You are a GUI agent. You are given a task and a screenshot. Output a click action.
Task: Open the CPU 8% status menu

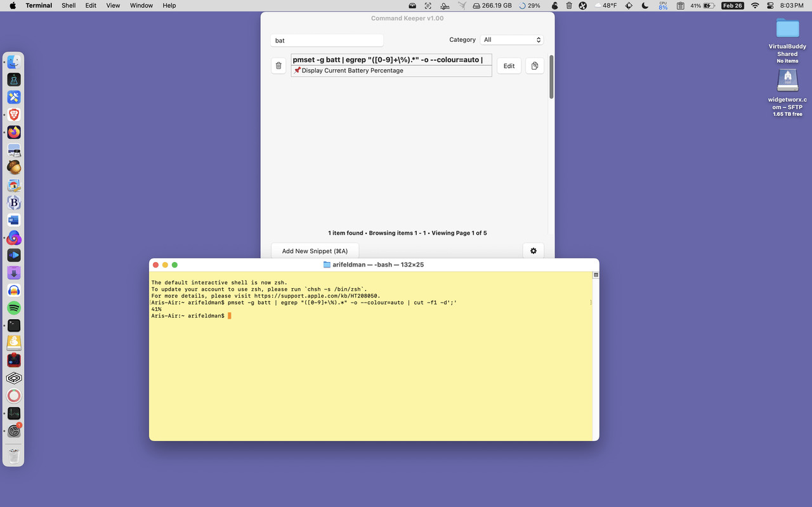click(662, 5)
